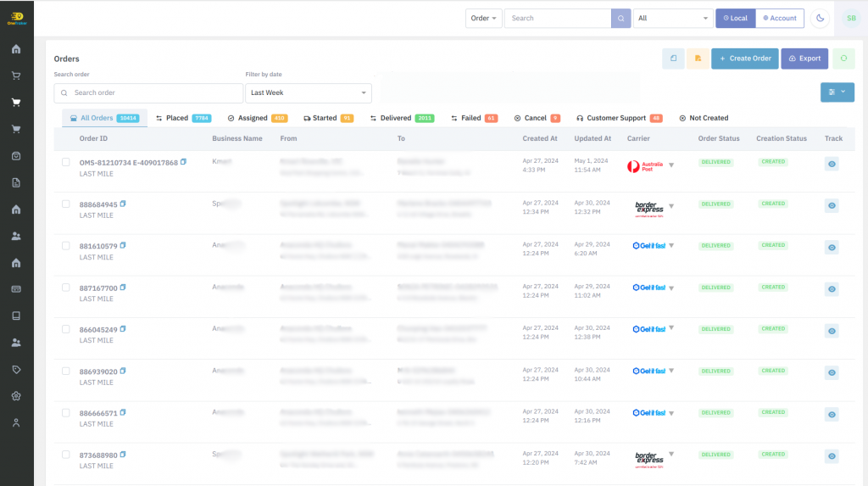
Task: Click the magnifier search button in top bar
Action: pos(621,18)
